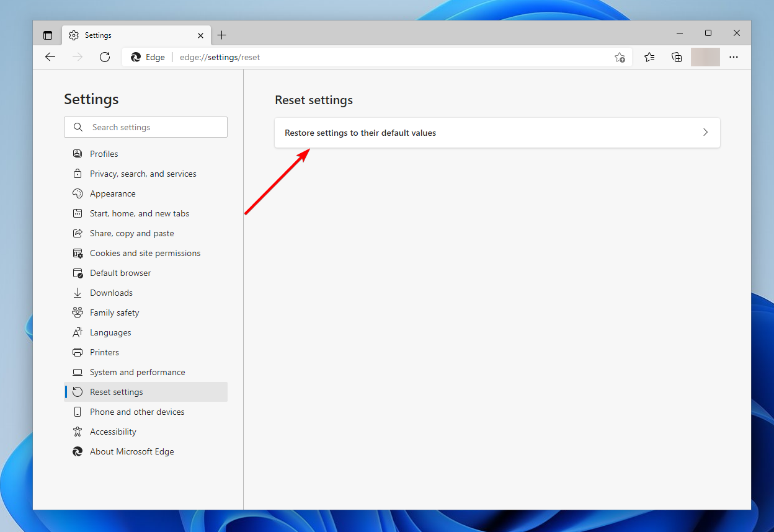Refresh the current page
This screenshot has width=774, height=532.
(x=105, y=57)
